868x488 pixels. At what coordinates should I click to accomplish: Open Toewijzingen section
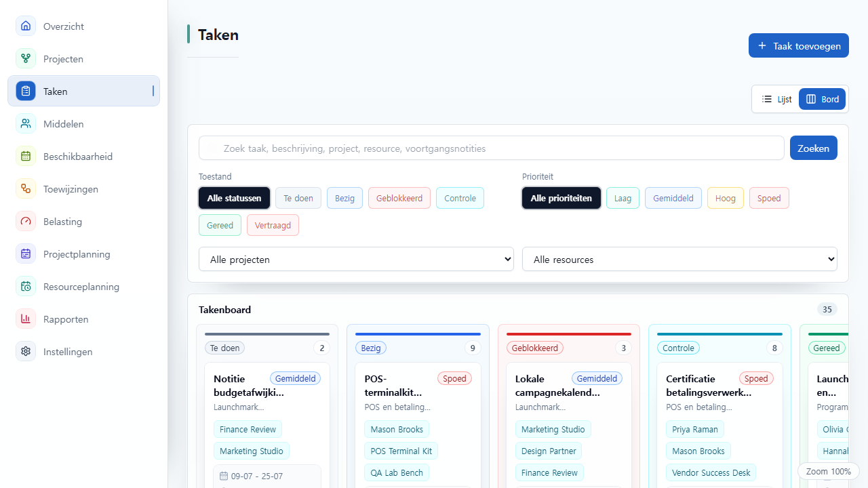[83, 189]
